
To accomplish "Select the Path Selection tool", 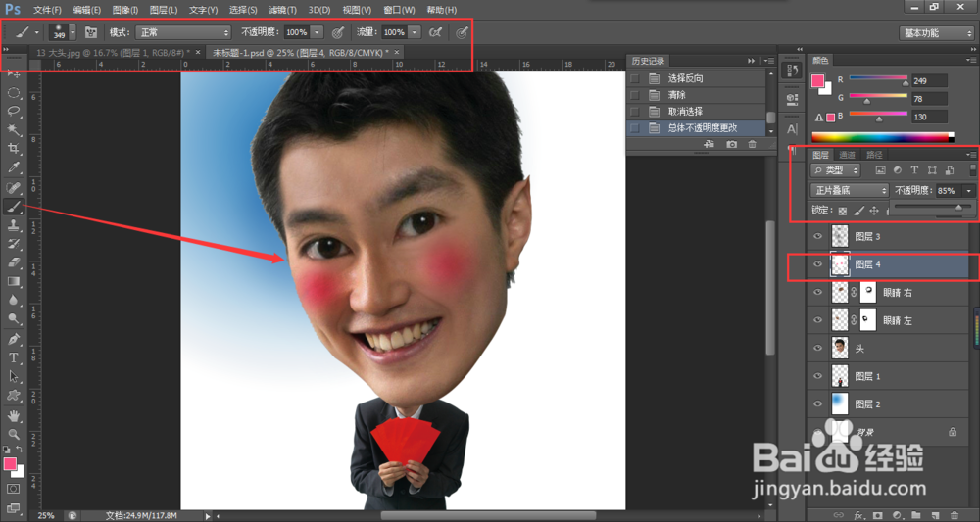I will (13, 376).
